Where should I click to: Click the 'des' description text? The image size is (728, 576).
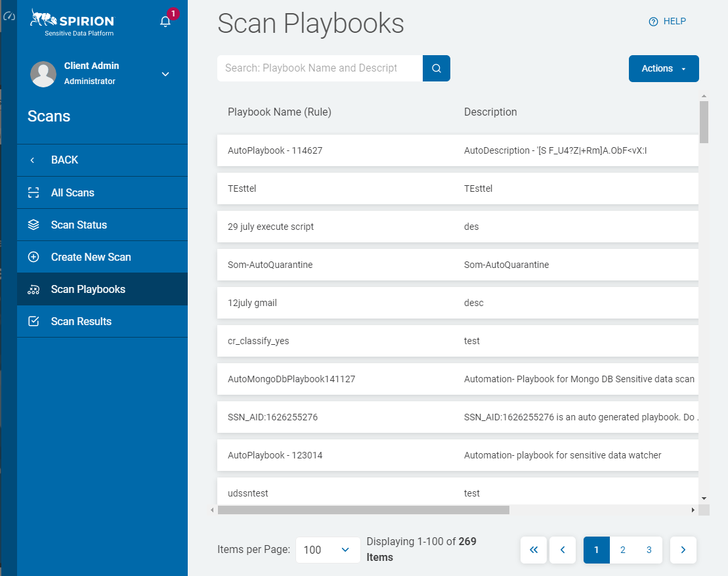(x=471, y=227)
